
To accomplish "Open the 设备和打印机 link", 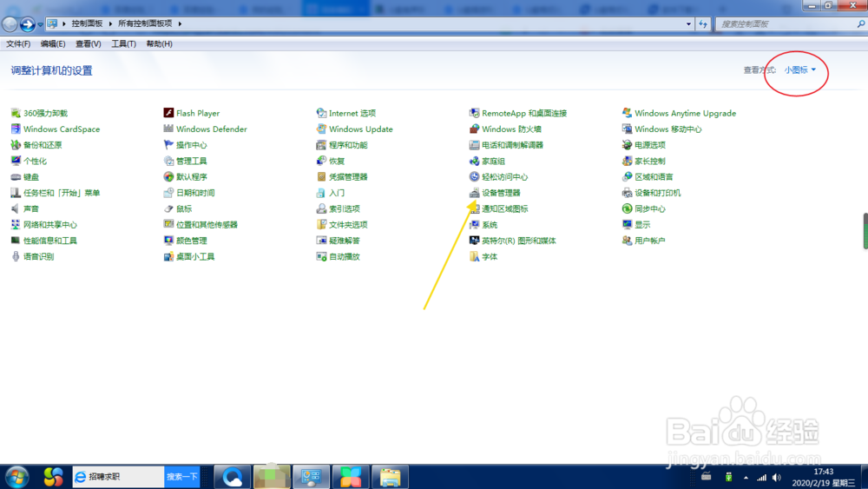I will tap(658, 193).
